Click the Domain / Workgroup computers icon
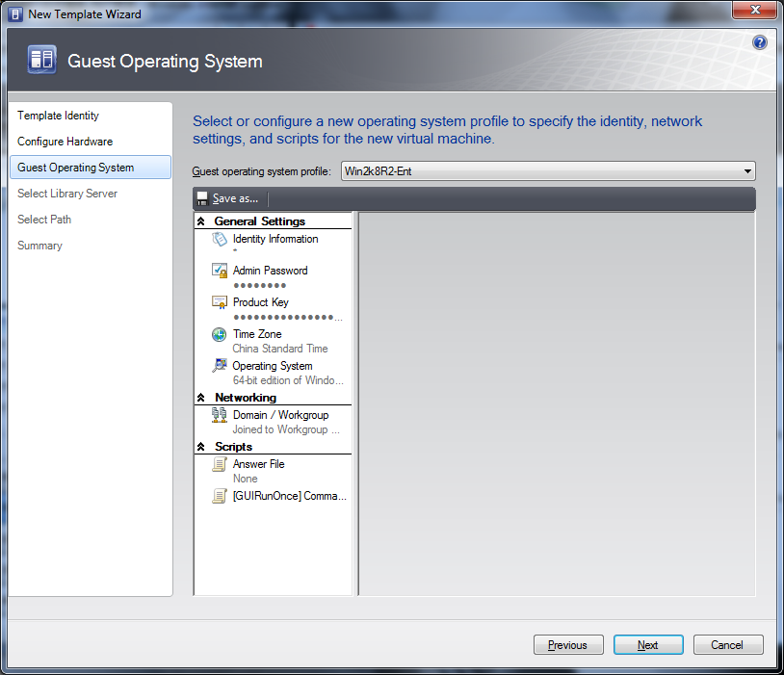The width and height of the screenshot is (784, 675). coord(219,415)
